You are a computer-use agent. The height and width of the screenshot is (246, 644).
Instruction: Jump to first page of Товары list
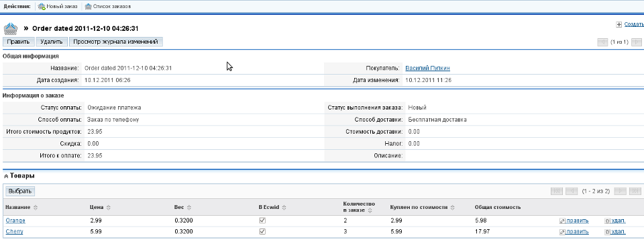(557, 191)
